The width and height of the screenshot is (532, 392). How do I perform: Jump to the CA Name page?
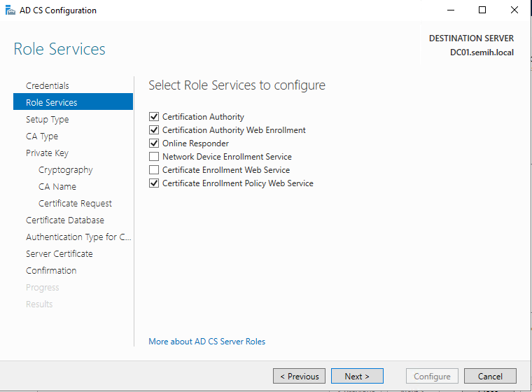coord(57,186)
